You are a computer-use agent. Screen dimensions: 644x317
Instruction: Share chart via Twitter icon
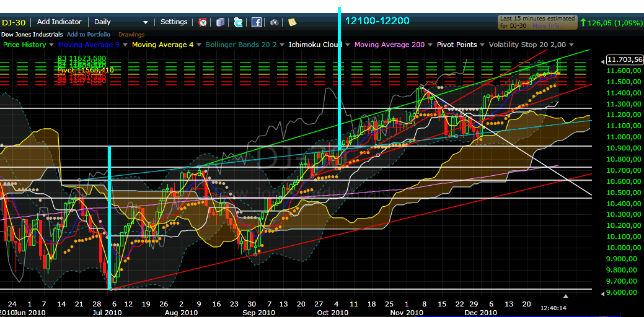tap(238, 22)
